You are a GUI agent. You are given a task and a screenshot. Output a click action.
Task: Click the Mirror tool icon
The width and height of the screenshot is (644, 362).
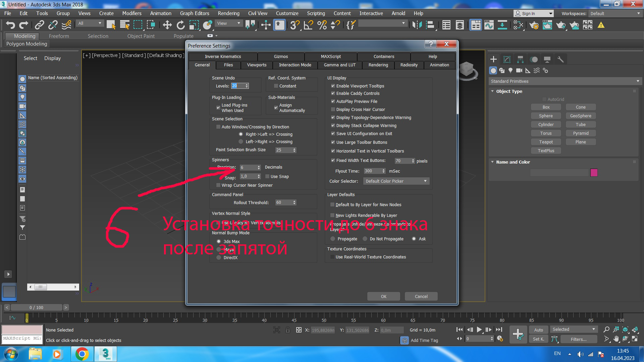(417, 25)
